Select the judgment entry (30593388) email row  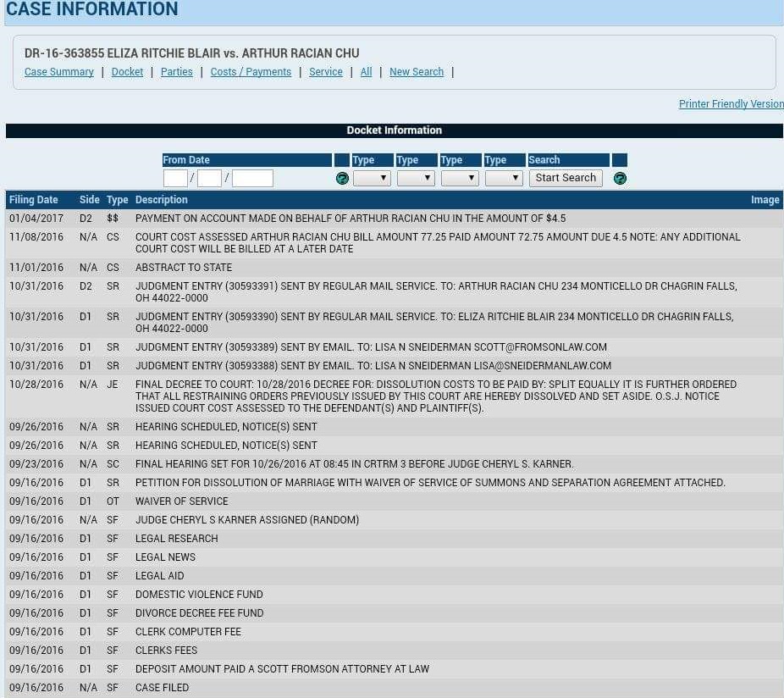373,366
